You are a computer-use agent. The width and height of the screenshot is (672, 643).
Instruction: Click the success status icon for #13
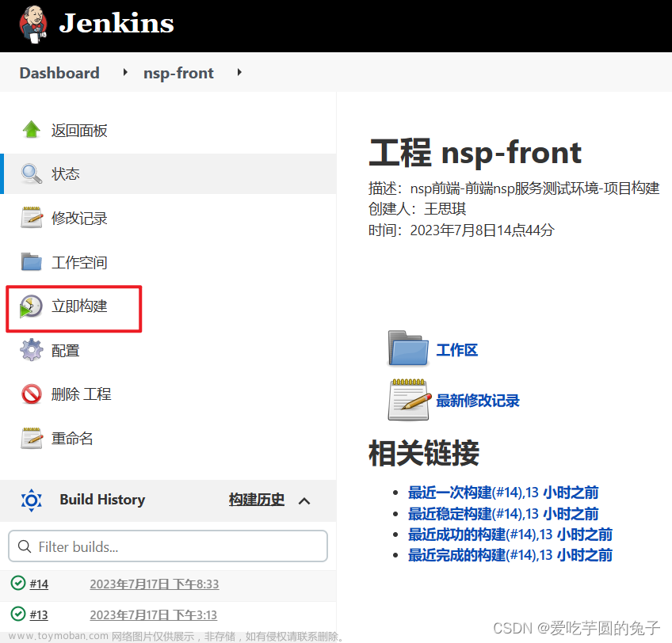click(18, 614)
